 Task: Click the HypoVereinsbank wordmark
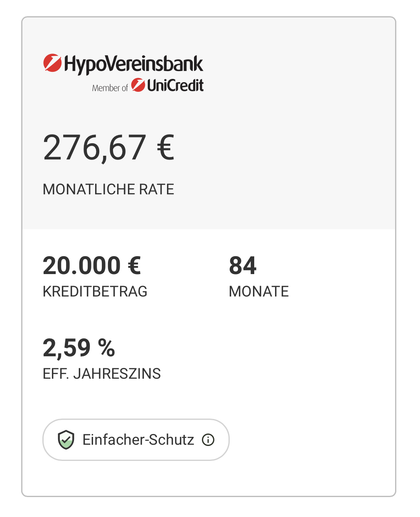tap(134, 64)
